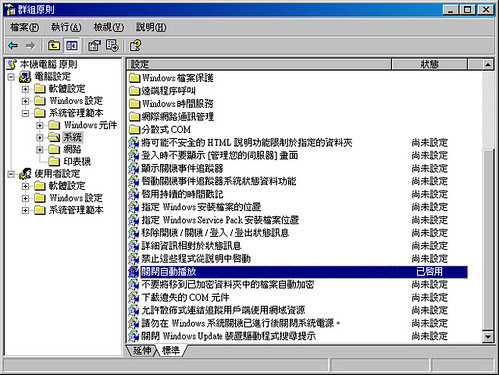Click the Windows 檔案保護 folder icon
499x375 pixels.
click(x=134, y=78)
